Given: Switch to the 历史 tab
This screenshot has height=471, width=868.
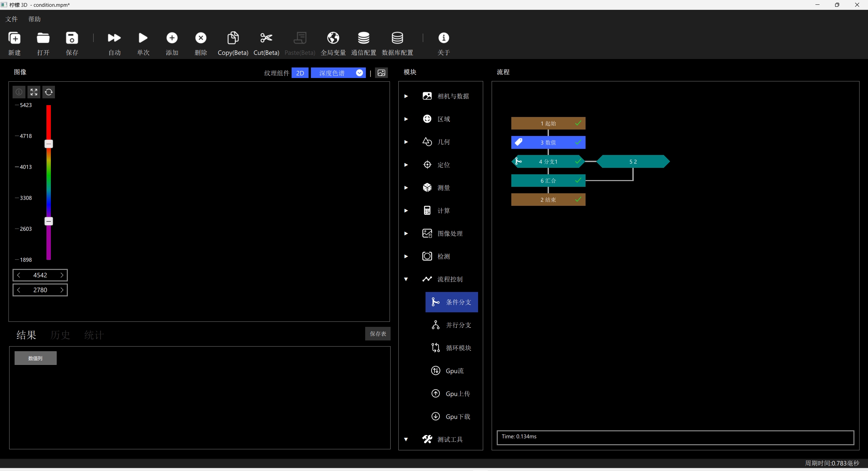Looking at the screenshot, I should [60, 335].
